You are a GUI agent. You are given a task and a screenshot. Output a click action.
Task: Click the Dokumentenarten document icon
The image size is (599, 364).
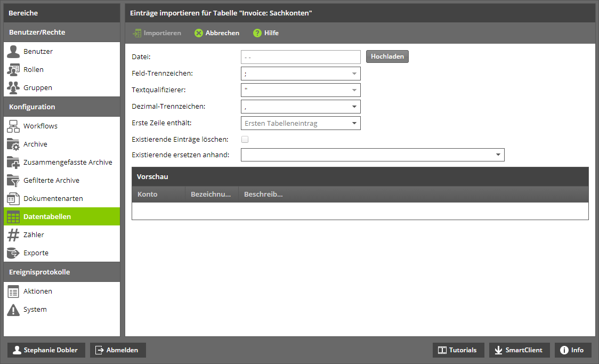[13, 199]
